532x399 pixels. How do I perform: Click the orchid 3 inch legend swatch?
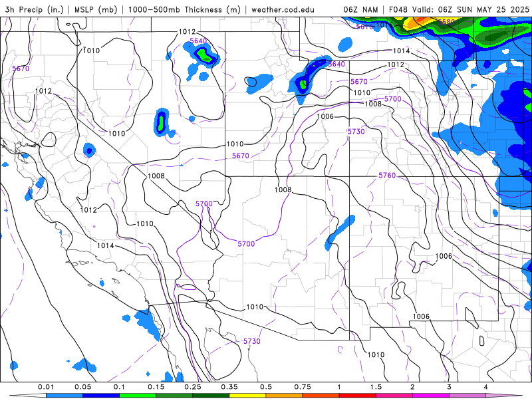467,396
